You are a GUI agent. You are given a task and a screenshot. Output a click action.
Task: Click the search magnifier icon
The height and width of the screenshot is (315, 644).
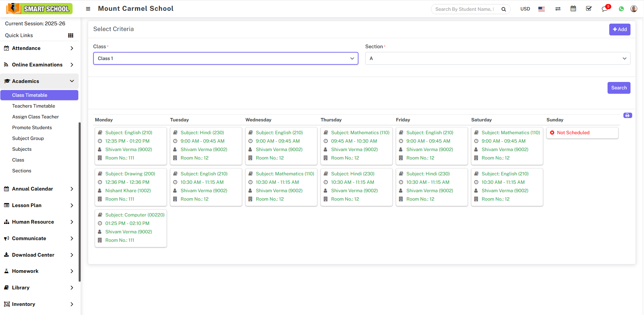click(x=503, y=9)
